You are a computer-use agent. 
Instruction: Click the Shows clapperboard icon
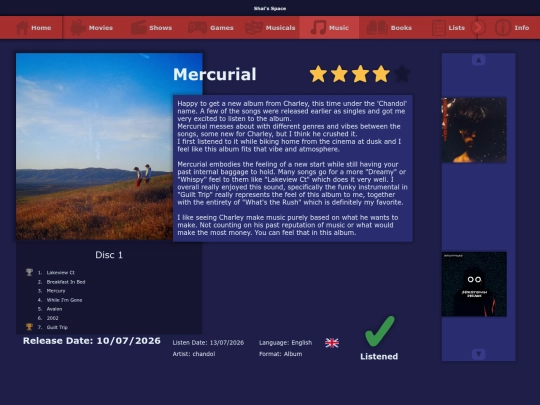coord(139,28)
